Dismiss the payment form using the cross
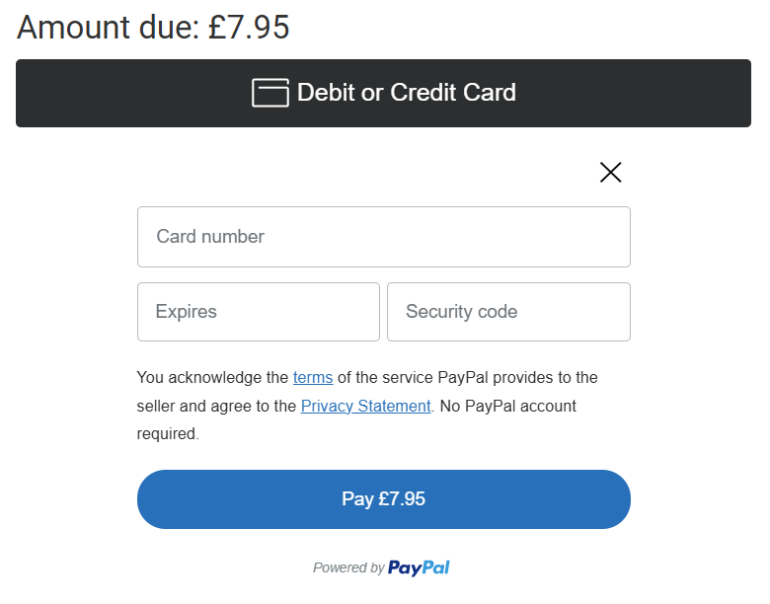 coord(610,172)
